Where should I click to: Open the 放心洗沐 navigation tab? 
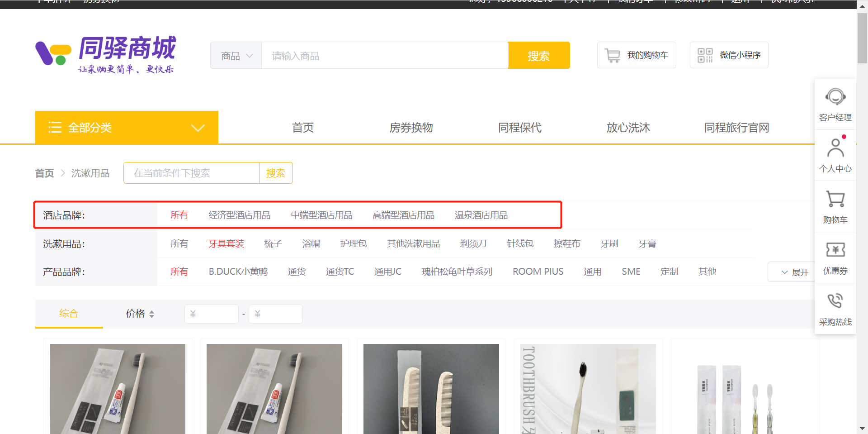click(x=628, y=128)
